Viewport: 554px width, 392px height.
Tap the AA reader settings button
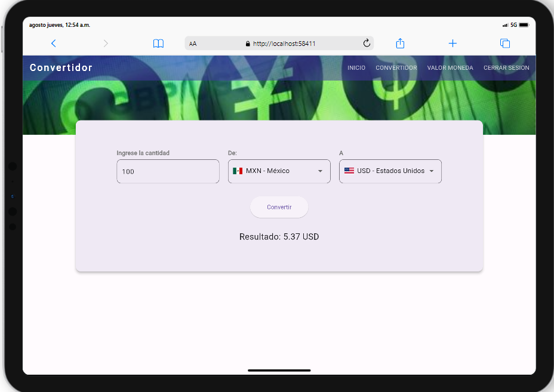pos(193,44)
